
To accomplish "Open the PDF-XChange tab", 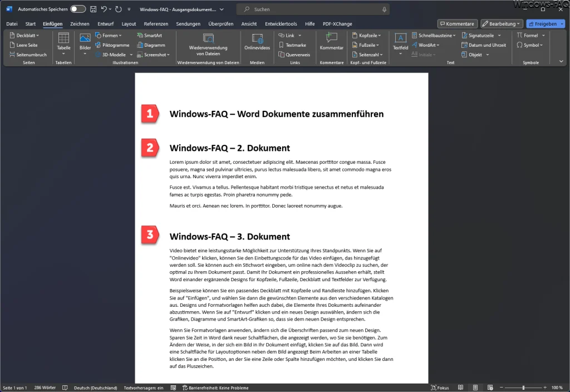I will pyautogui.click(x=337, y=23).
